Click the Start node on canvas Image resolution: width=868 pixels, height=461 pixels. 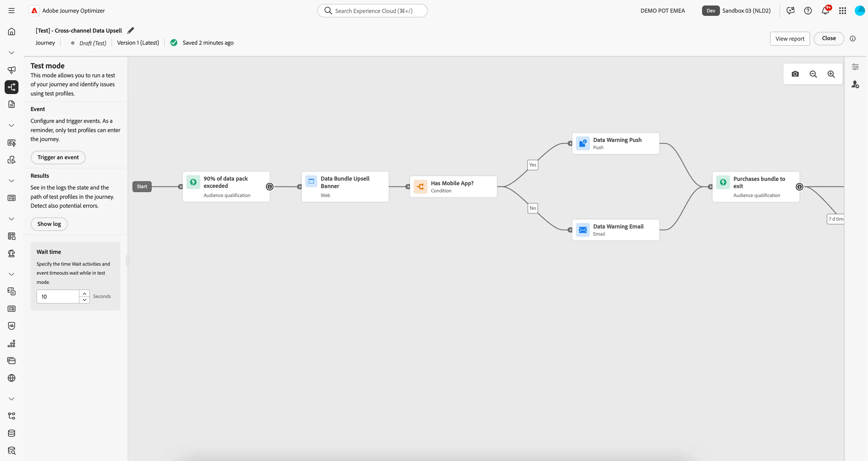142,186
